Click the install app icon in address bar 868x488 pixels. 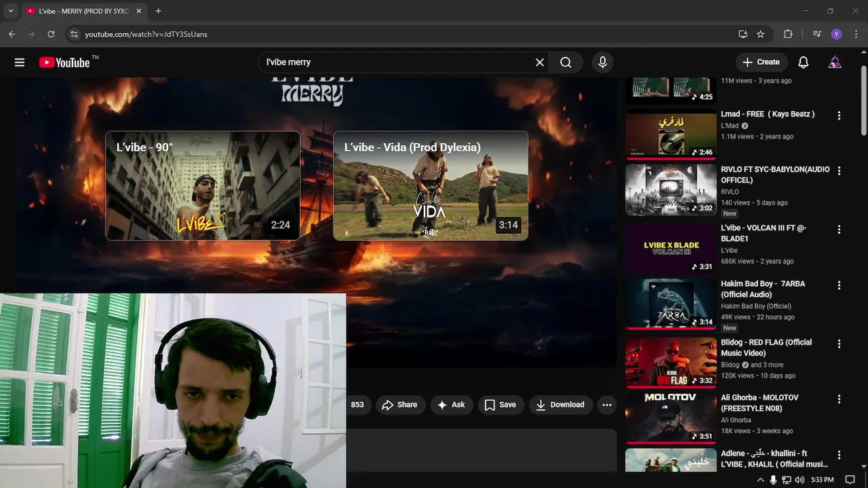pos(743,34)
